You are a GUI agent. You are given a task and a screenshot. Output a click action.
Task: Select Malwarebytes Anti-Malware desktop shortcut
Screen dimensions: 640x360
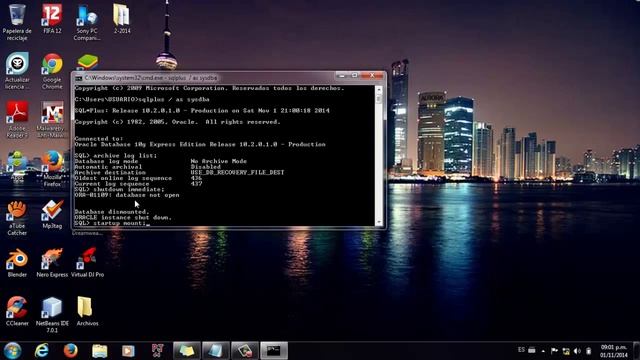(51, 119)
